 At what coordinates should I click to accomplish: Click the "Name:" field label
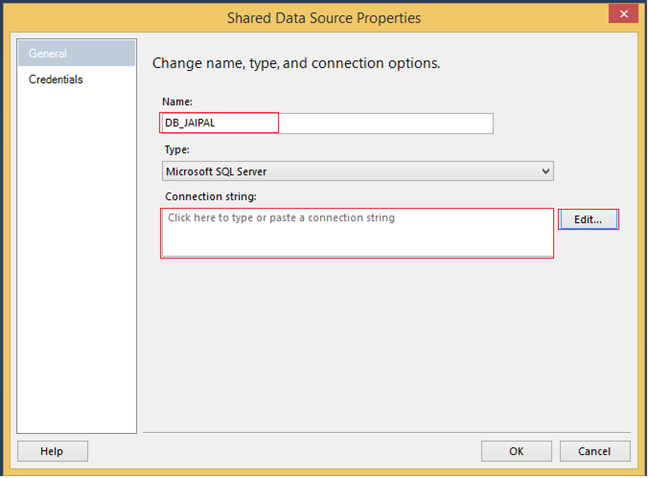point(179,101)
